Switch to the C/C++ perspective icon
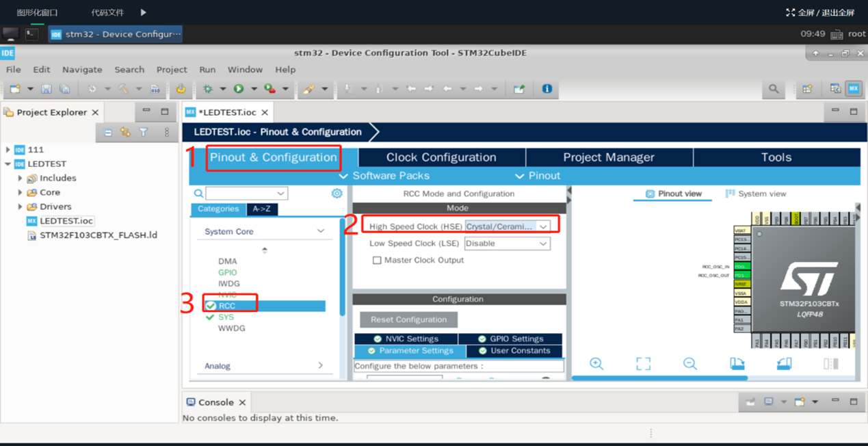The image size is (868, 446). coord(835,89)
